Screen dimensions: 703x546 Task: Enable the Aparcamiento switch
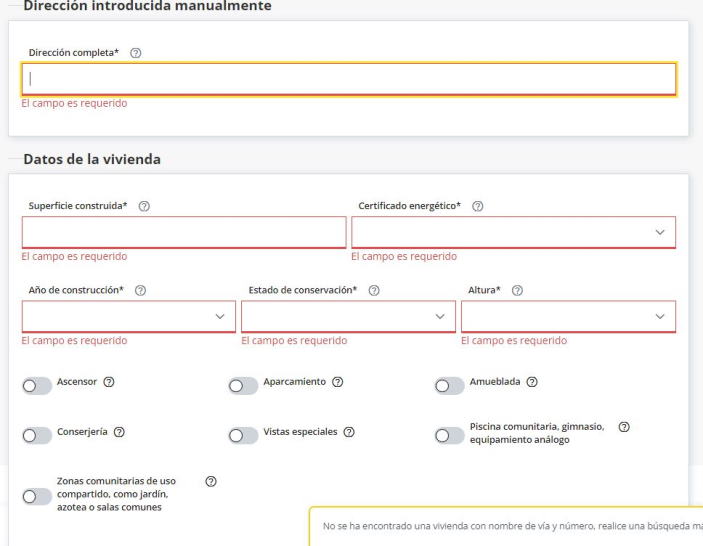(243, 386)
